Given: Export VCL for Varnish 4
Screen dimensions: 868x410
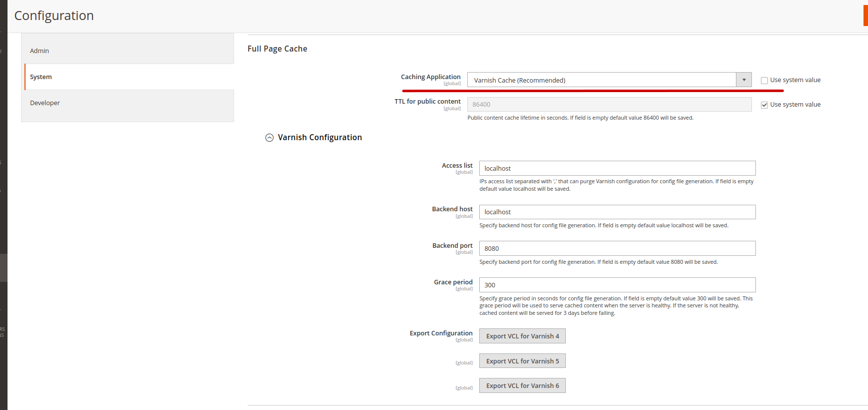Looking at the screenshot, I should pyautogui.click(x=522, y=336).
